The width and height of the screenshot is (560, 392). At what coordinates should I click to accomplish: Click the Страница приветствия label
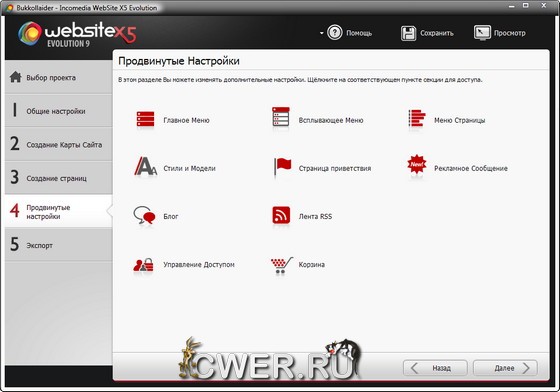click(335, 168)
